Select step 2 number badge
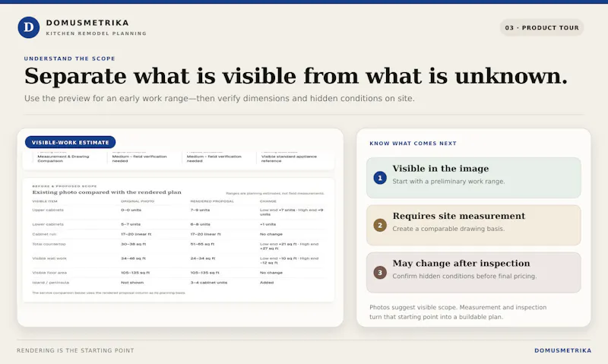 [380, 225]
